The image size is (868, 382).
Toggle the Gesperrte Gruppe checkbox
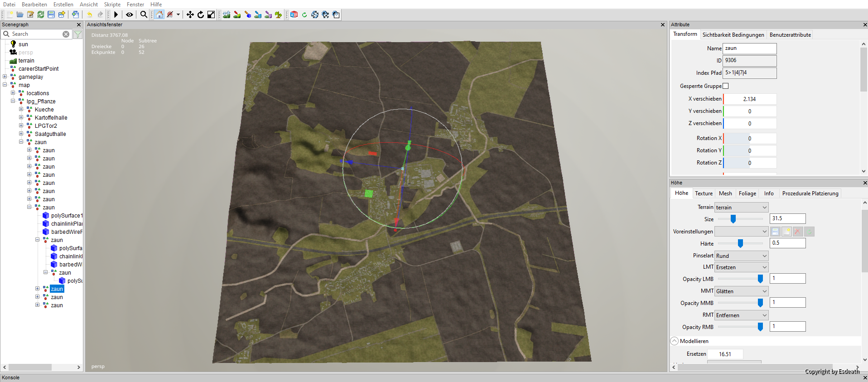pos(726,86)
